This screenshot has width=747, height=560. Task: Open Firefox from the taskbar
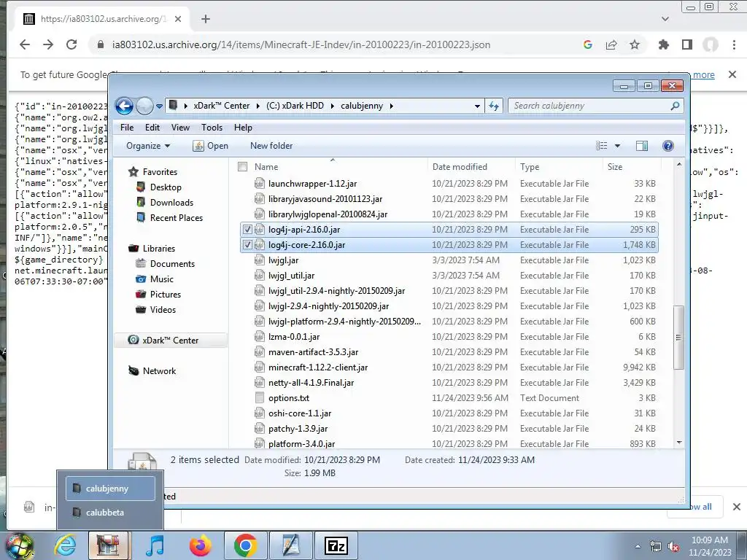200,545
